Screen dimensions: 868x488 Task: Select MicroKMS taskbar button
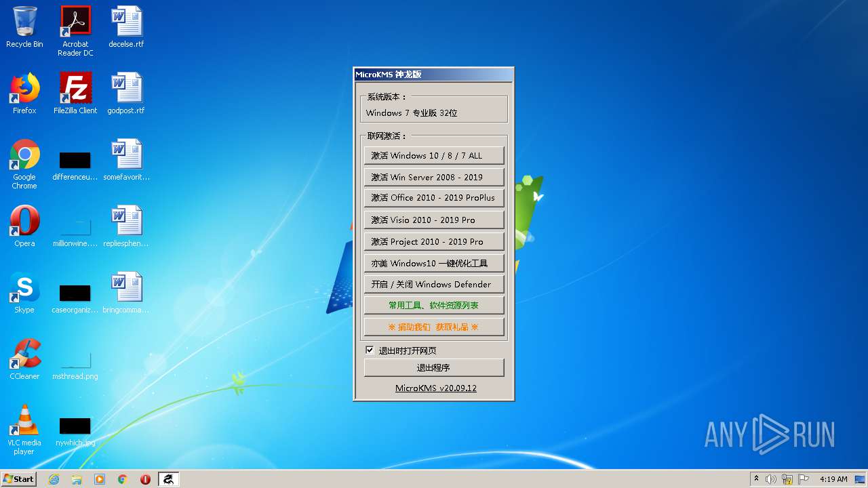tap(168, 479)
